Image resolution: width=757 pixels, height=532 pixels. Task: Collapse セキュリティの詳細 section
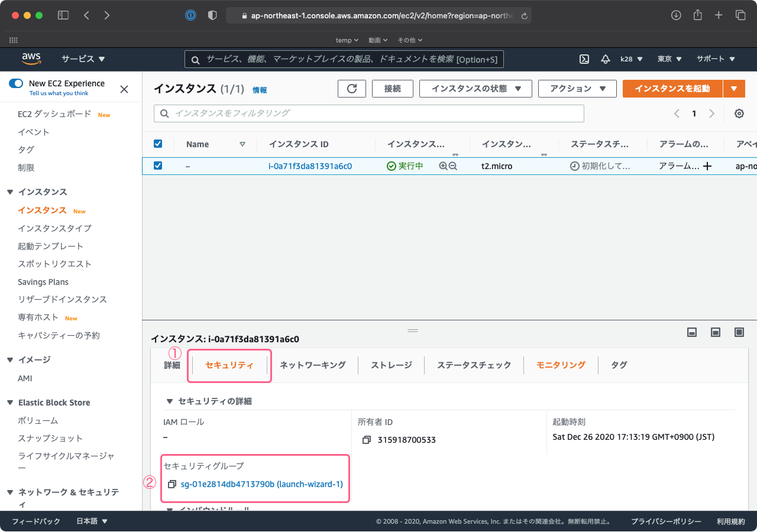pos(170,401)
